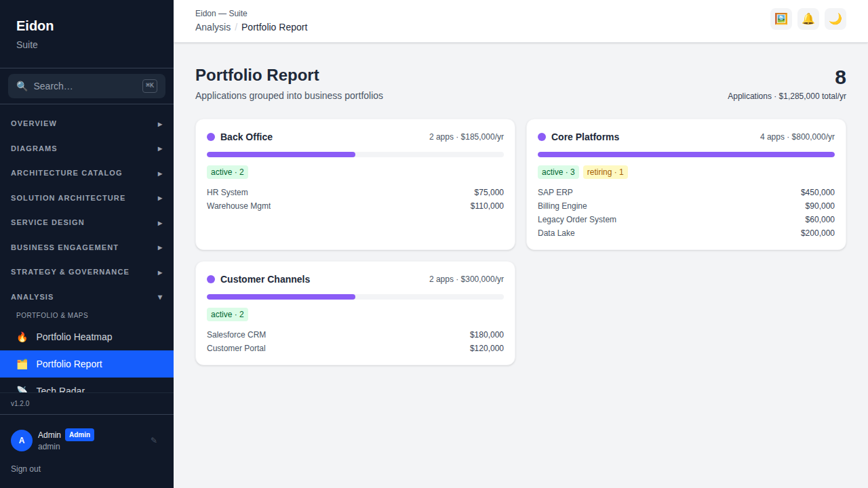Click the search magnifier icon
868x488 pixels.
22,86
